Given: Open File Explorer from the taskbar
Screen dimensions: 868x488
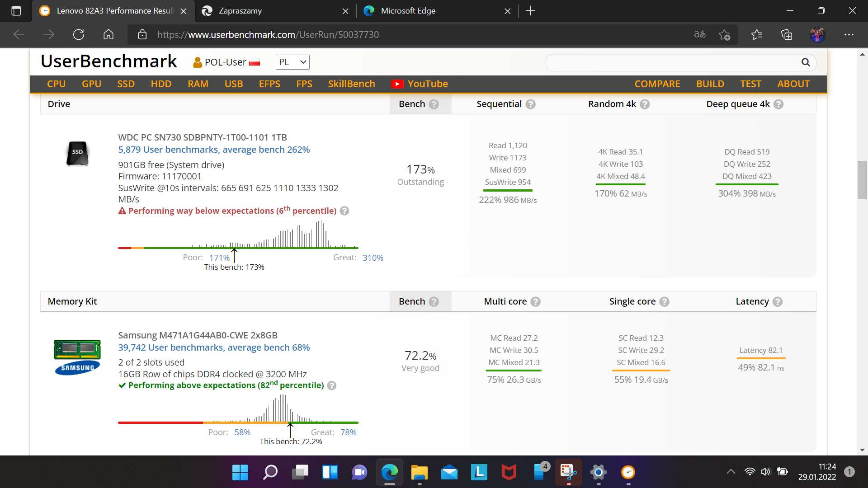Looking at the screenshot, I should 420,473.
